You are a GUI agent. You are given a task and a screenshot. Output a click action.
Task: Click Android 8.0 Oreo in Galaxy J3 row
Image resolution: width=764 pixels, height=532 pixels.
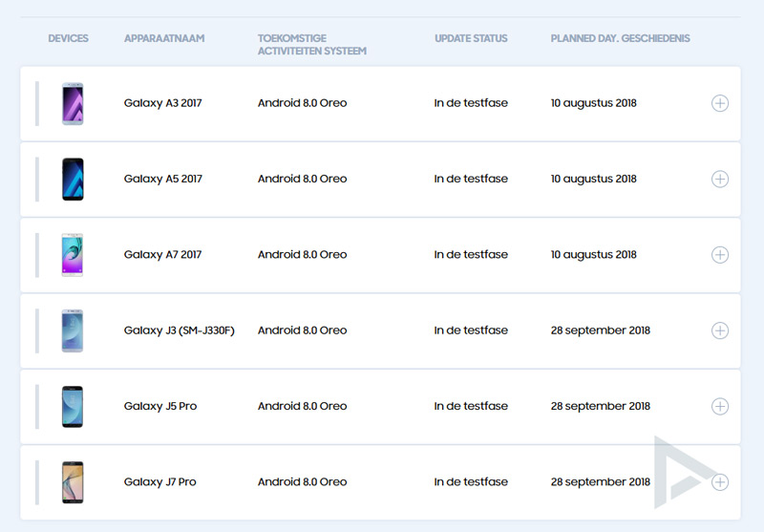302,330
